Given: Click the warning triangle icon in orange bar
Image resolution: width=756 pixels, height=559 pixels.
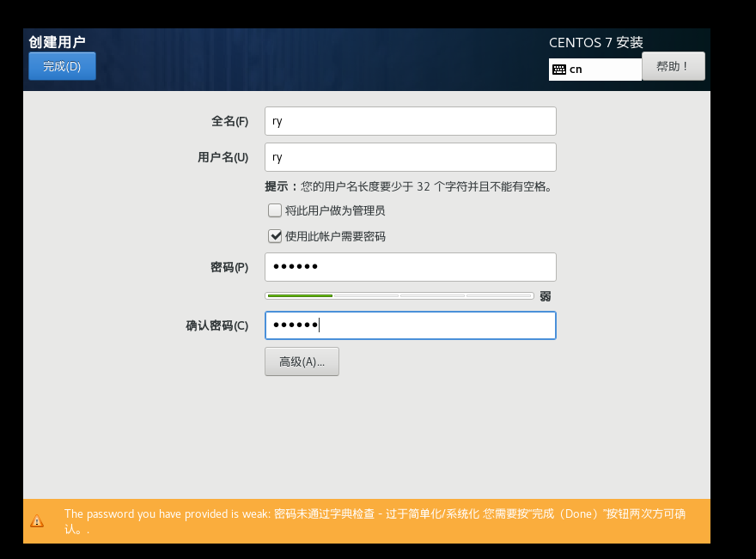Looking at the screenshot, I should coord(37,521).
